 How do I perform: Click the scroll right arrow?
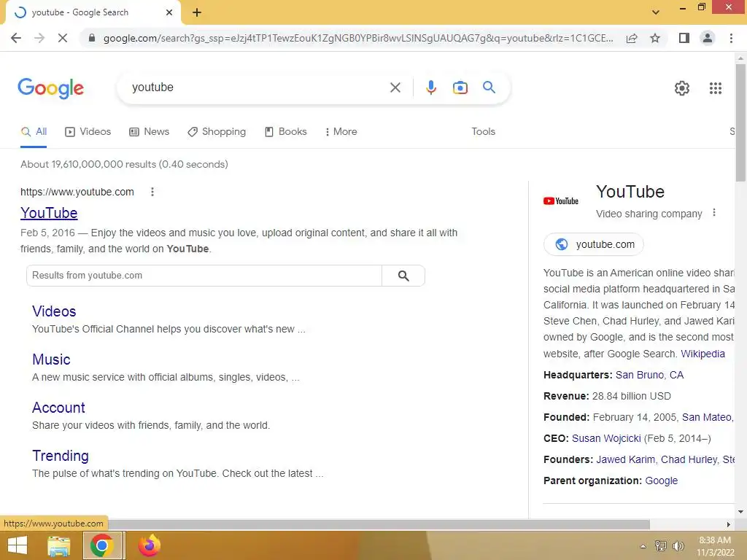click(729, 524)
